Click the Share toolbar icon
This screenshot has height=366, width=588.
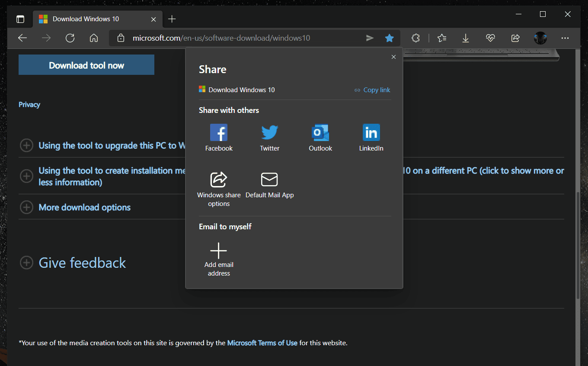point(515,38)
